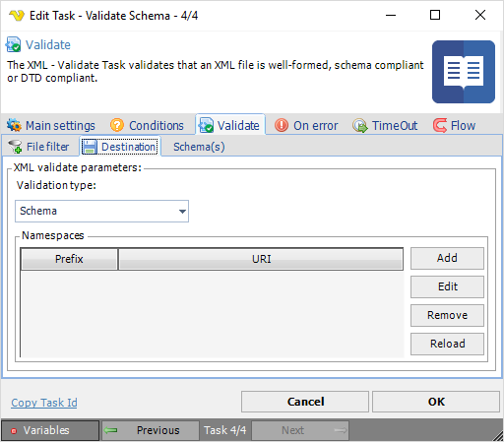Open the Variables panel
This screenshot has height=442, width=504.
click(50, 430)
